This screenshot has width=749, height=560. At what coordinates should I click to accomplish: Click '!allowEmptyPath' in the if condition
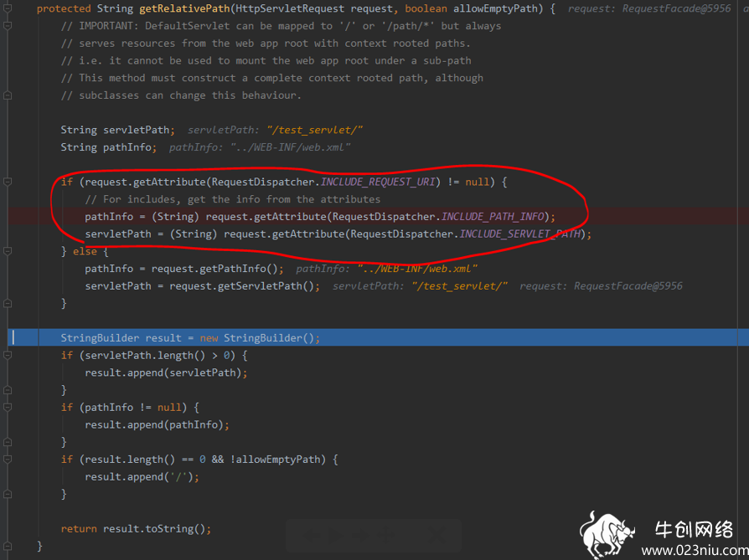[277, 460]
